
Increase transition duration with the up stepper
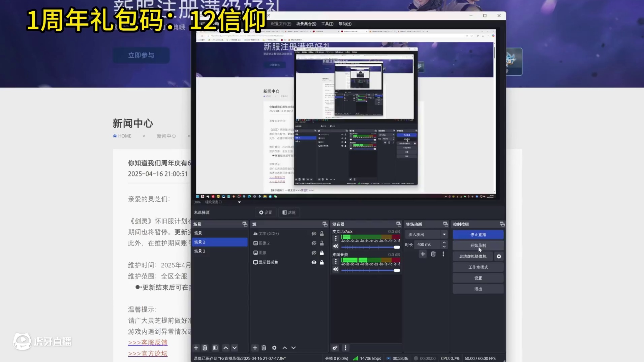(x=444, y=242)
